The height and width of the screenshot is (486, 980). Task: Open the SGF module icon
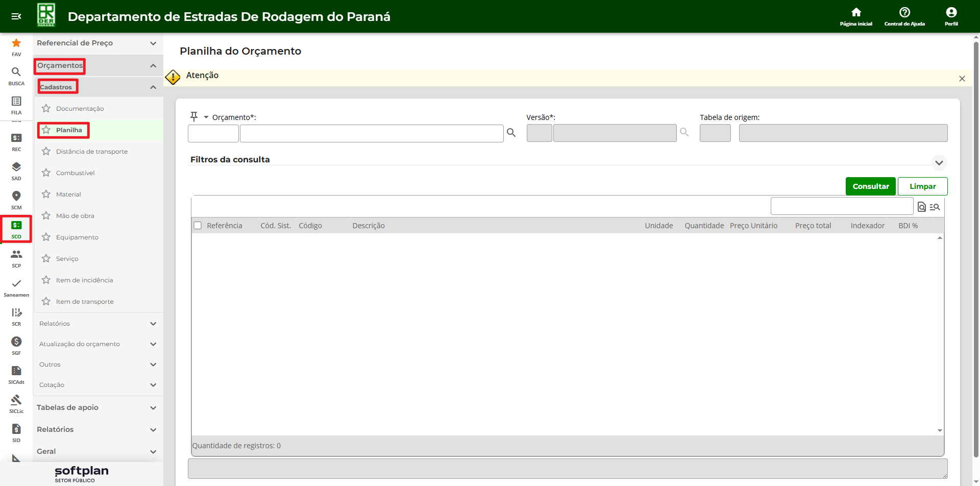(x=16, y=342)
